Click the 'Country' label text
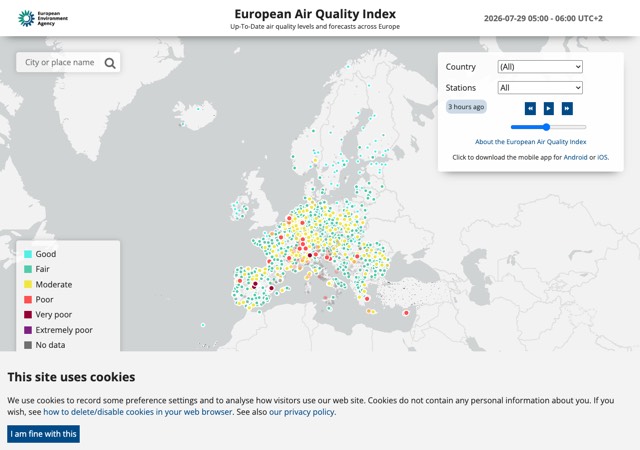Image resolution: width=640 pixels, height=450 pixels. tap(460, 67)
